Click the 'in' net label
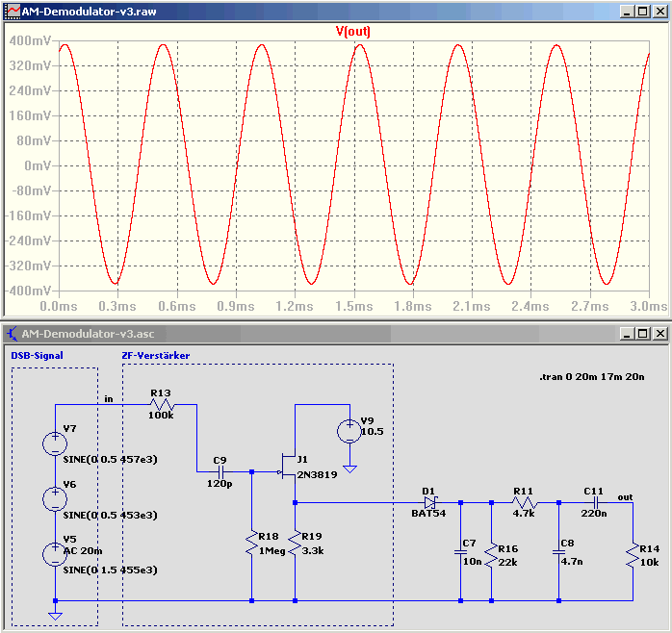 click(109, 398)
